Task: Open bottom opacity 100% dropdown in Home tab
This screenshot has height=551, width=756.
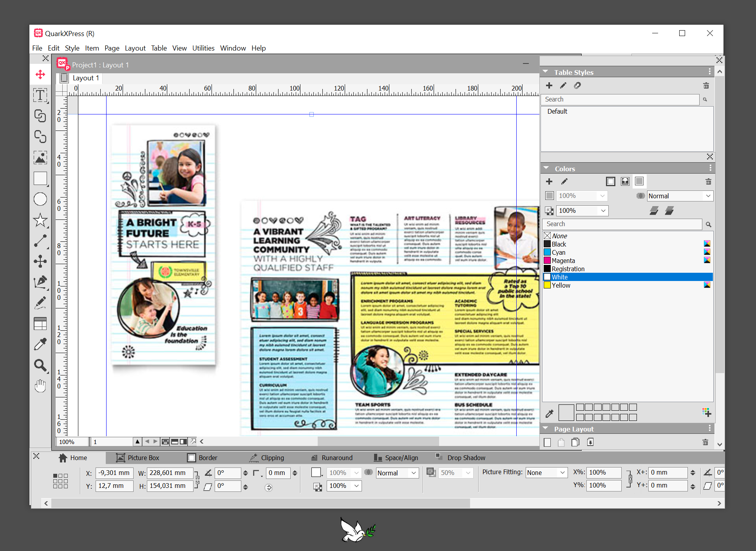Action: pos(344,486)
